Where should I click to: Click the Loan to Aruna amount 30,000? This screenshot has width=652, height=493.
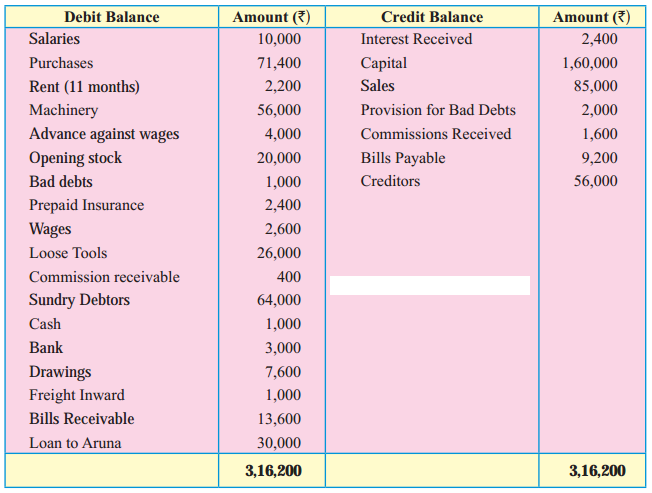coord(279,443)
